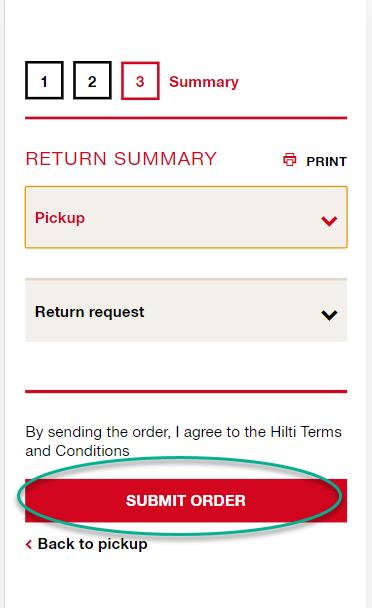Click the Return request panel's empty middle area
Image resolution: width=372 pixels, height=608 pixels.
(x=233, y=310)
